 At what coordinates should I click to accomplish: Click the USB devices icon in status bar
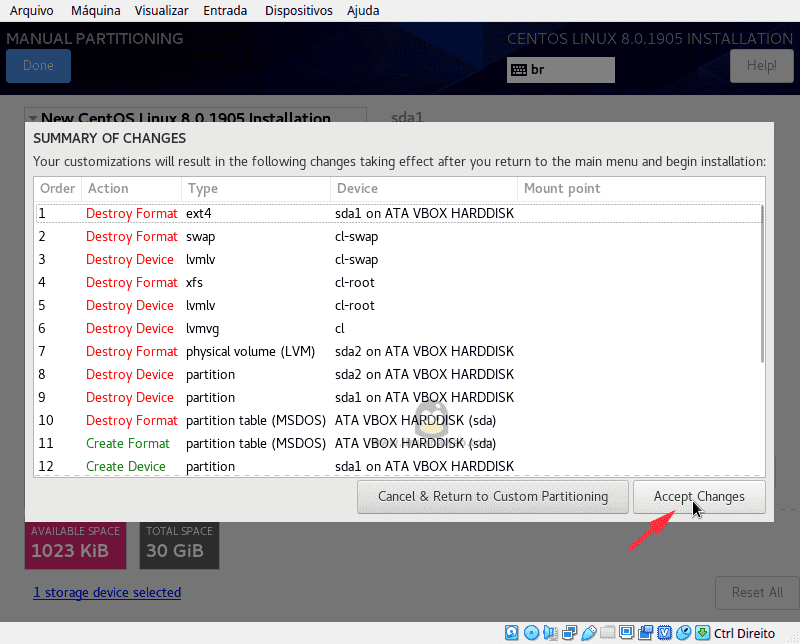pos(589,633)
